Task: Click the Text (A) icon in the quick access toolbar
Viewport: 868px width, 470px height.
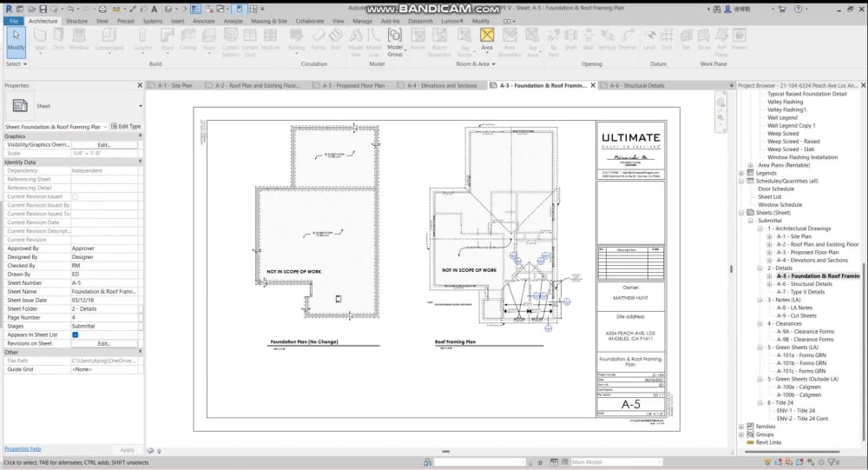Action: pyautogui.click(x=154, y=9)
